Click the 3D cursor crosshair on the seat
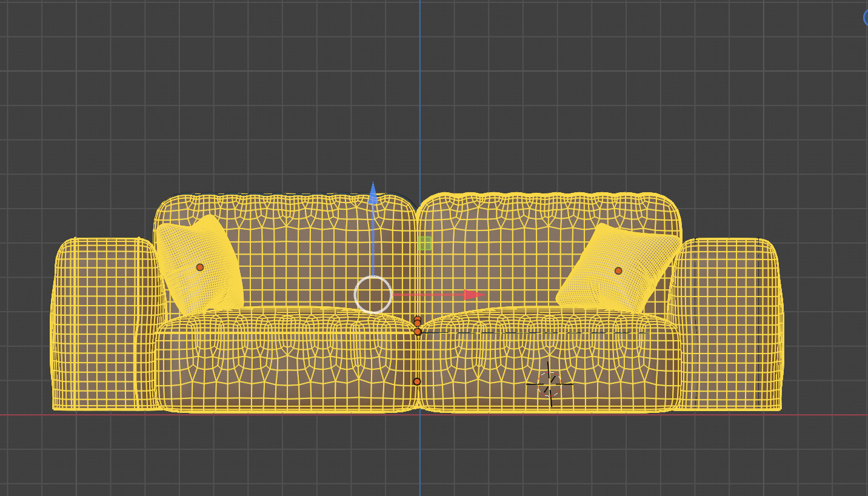 tap(549, 383)
